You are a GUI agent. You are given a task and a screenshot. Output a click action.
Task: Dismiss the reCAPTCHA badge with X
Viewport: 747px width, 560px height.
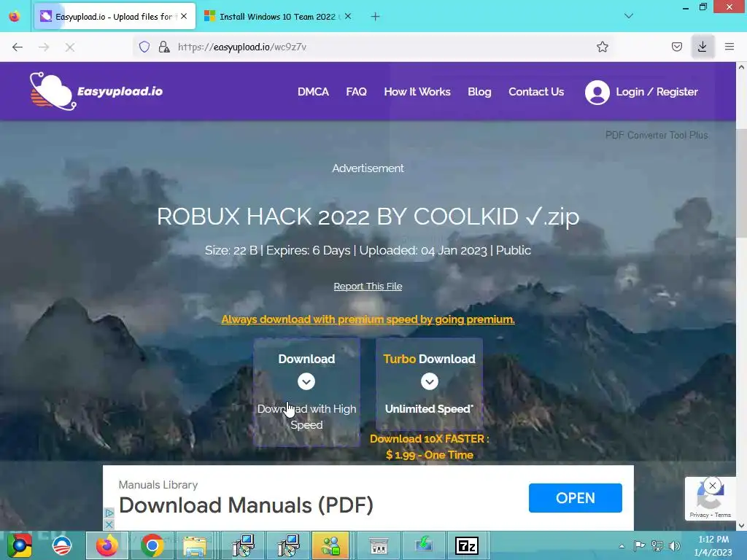click(x=712, y=486)
